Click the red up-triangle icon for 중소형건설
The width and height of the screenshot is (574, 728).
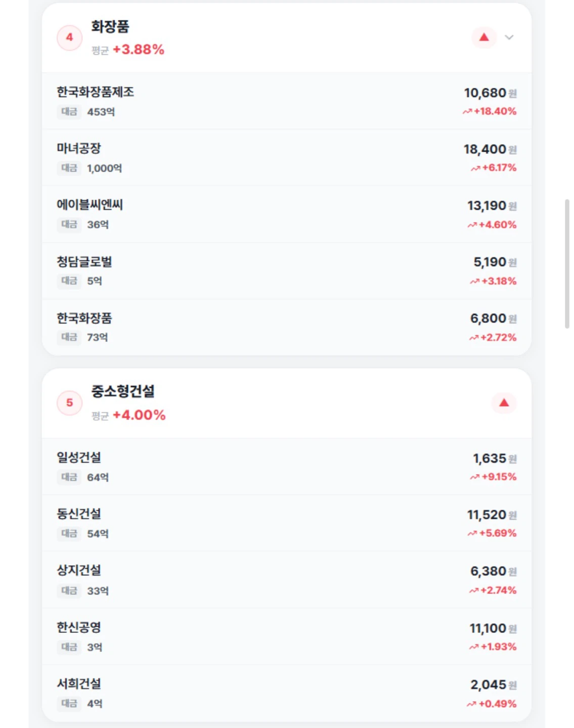(504, 403)
